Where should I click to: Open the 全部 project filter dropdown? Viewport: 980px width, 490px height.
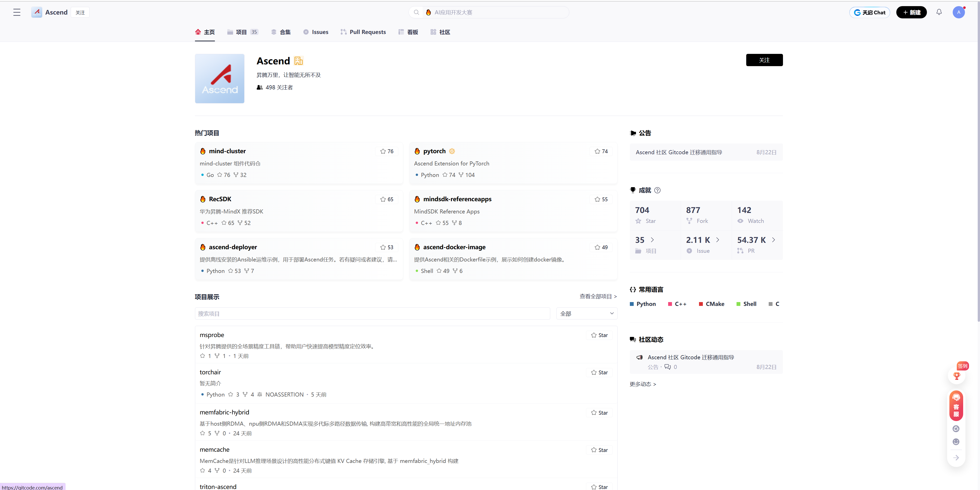coord(586,313)
